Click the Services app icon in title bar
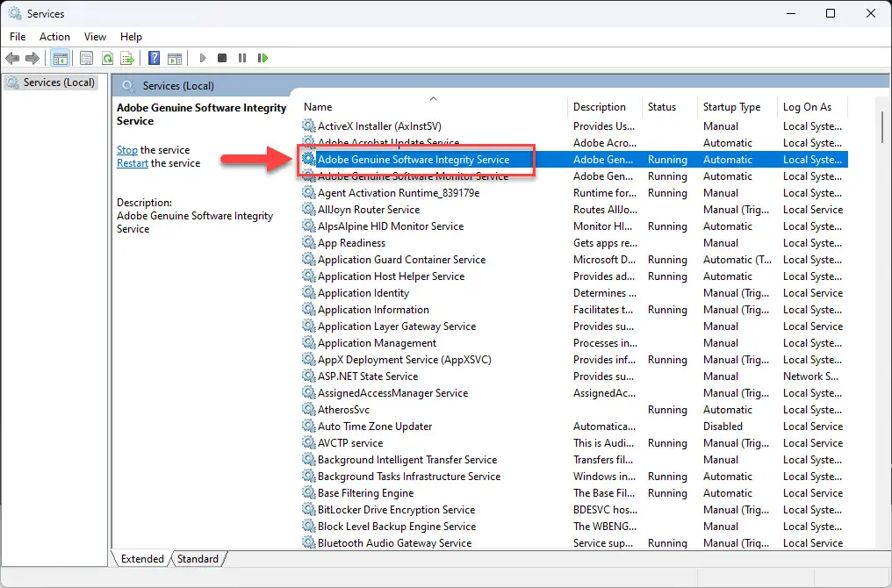892x588 pixels. click(x=15, y=13)
